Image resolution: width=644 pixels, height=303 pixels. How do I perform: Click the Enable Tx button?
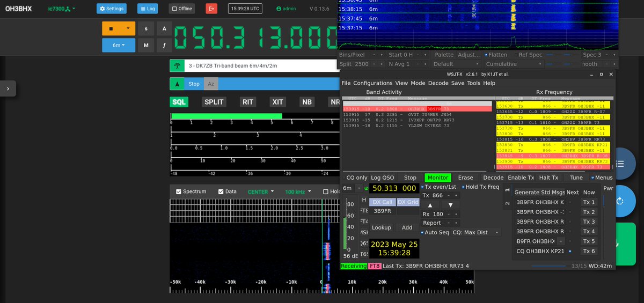(x=521, y=178)
